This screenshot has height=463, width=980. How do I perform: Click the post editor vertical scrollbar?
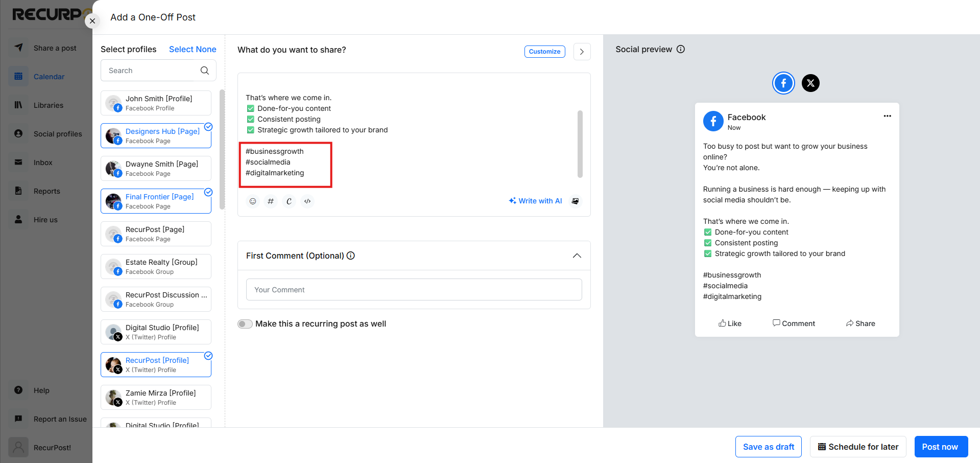pos(580,144)
